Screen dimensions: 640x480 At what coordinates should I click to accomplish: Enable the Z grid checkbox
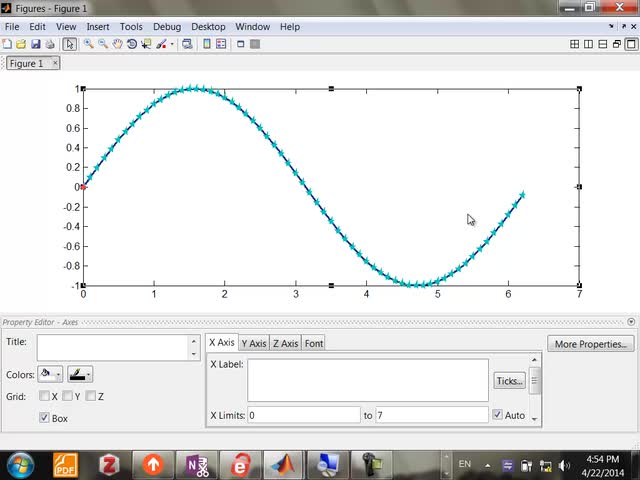[x=91, y=396]
